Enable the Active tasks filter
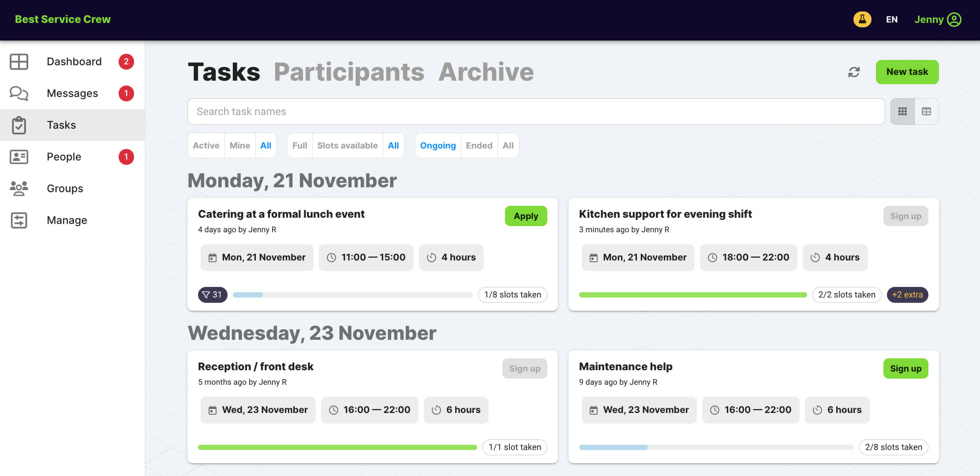The height and width of the screenshot is (476, 980). click(x=206, y=145)
